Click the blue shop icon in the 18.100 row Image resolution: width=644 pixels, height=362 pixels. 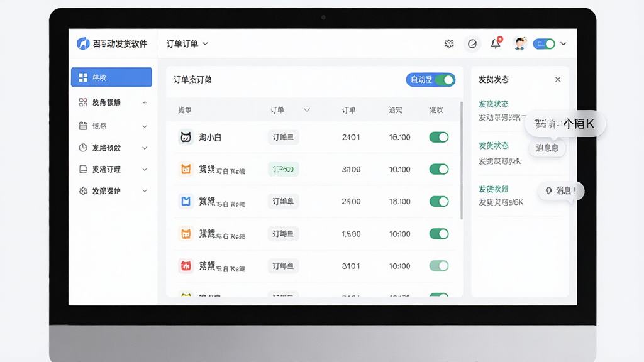(186, 201)
